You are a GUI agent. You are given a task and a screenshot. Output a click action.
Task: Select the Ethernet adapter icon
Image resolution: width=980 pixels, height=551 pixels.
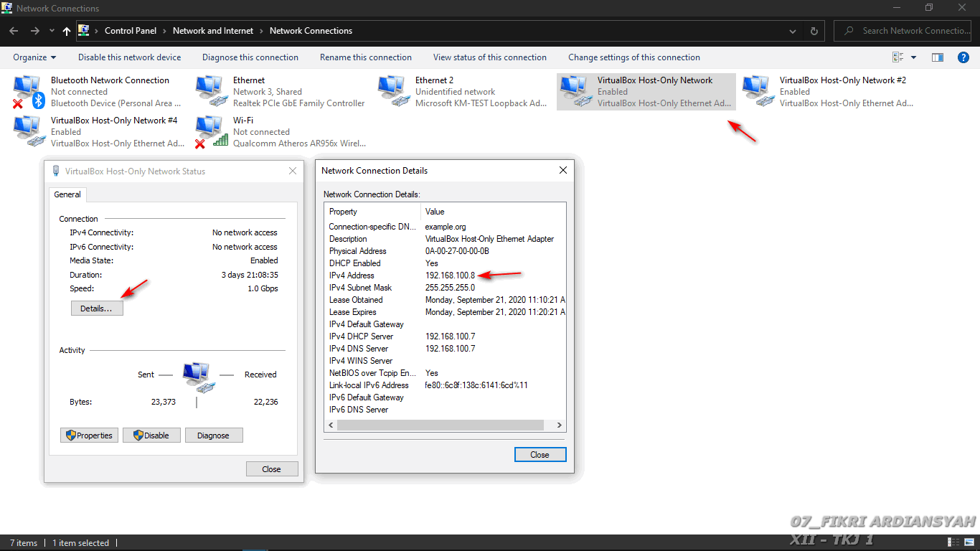212,92
